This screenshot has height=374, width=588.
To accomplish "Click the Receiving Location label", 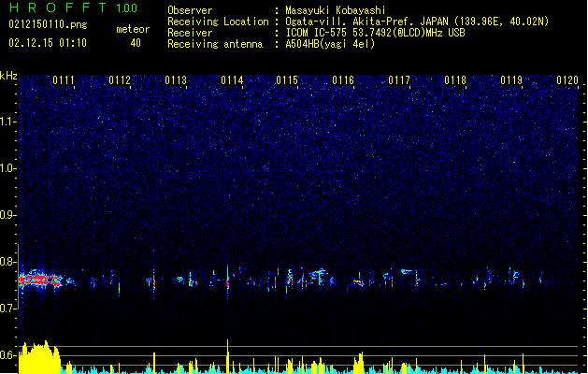I will [218, 22].
